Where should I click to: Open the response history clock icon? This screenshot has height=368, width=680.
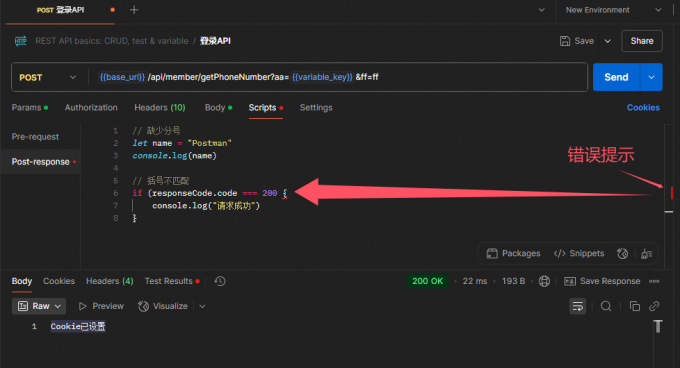coord(220,281)
